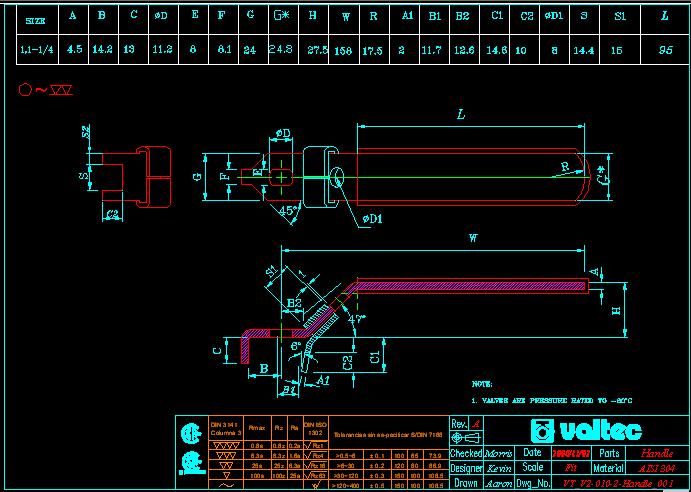Image resolution: width=691 pixels, height=492 pixels.
Task: Select the SIZE header cell
Action: tap(35, 19)
